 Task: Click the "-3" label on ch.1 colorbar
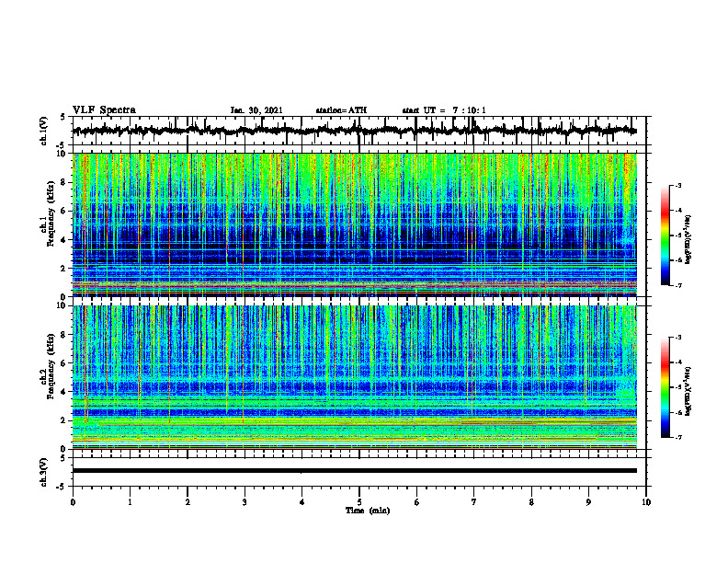(x=678, y=186)
